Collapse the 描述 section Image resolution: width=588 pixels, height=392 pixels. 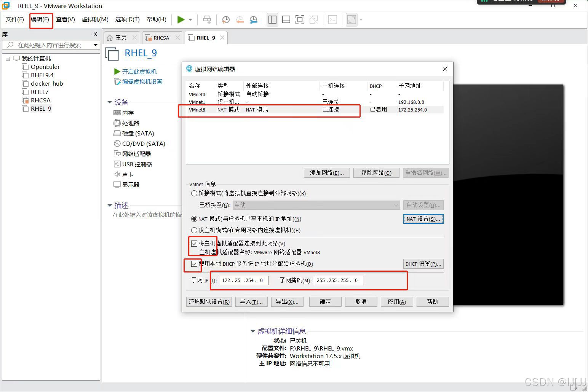(x=110, y=206)
